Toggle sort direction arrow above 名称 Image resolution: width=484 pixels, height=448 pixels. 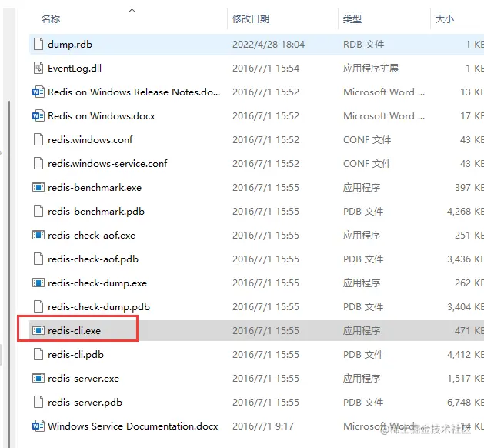(x=132, y=11)
